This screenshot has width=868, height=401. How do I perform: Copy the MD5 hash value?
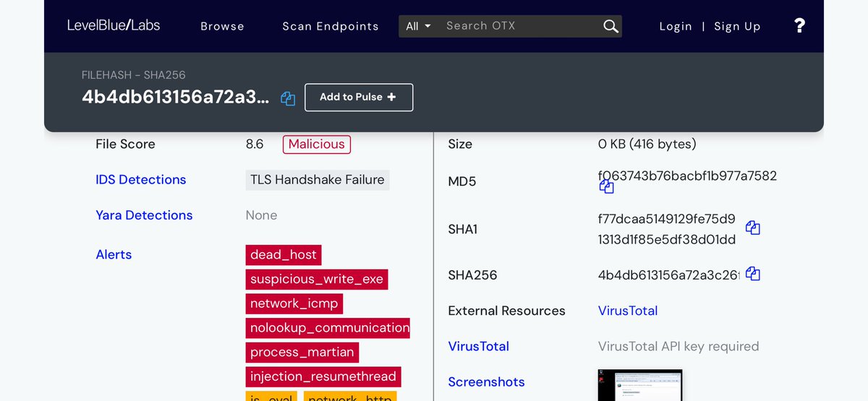point(606,187)
